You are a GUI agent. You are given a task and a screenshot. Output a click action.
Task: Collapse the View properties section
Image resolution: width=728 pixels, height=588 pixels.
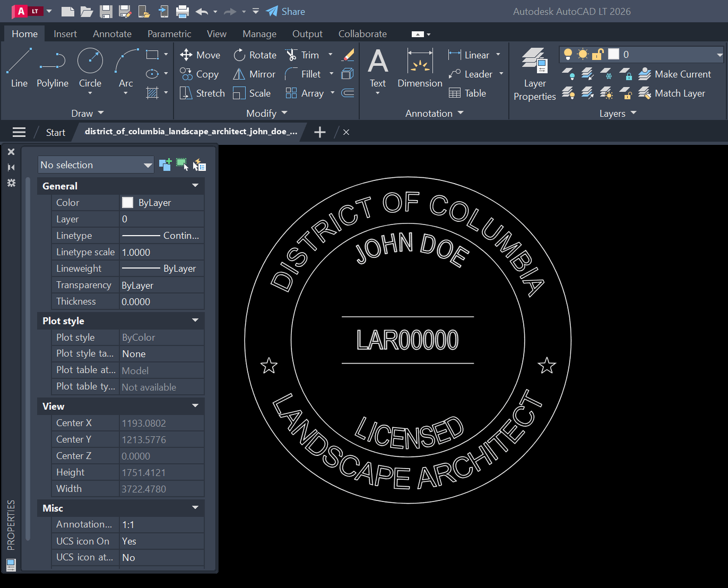click(x=195, y=405)
